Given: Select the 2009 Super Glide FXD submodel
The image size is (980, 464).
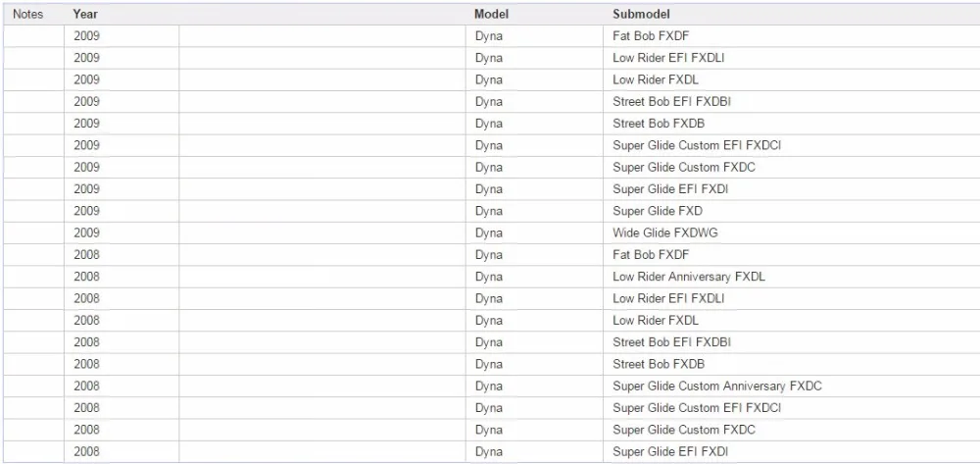Looking at the screenshot, I should (x=658, y=211).
